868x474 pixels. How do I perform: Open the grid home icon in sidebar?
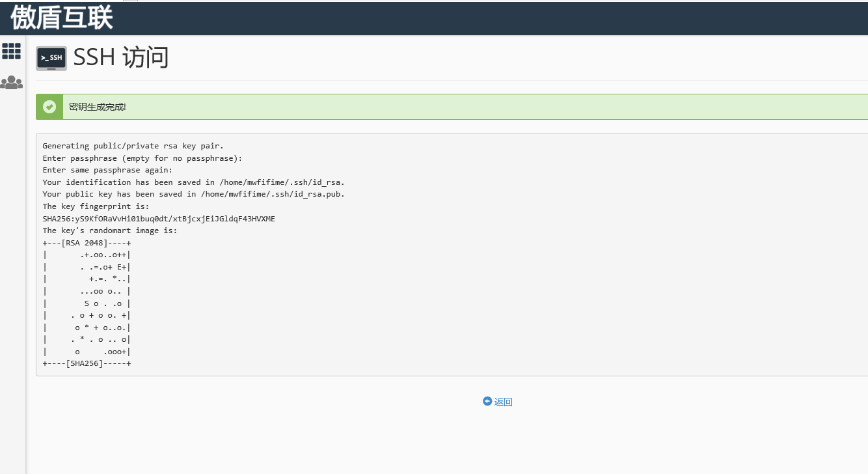(x=12, y=51)
